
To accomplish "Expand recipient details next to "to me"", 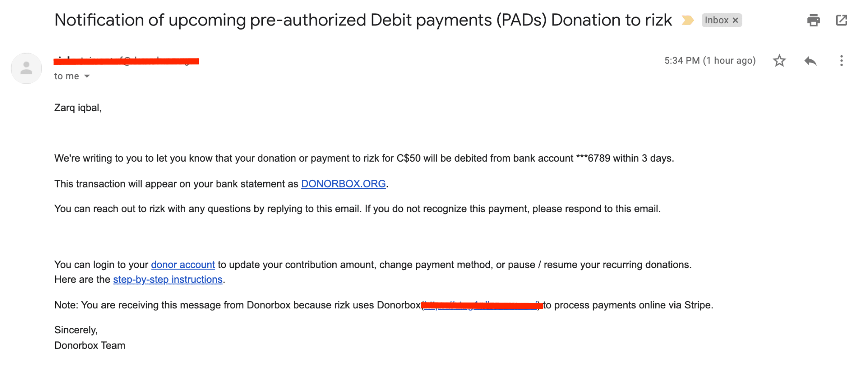I will coord(87,76).
